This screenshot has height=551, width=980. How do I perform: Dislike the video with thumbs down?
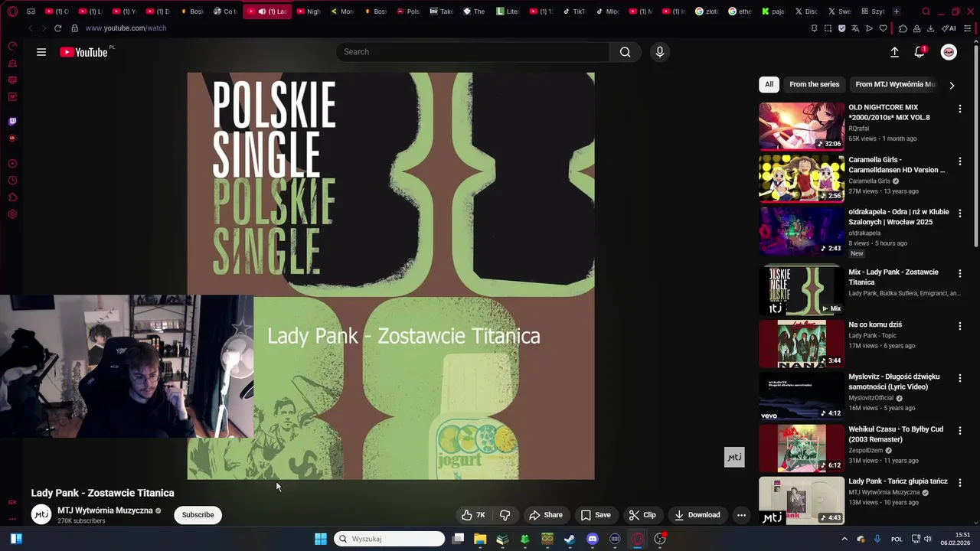[505, 515]
